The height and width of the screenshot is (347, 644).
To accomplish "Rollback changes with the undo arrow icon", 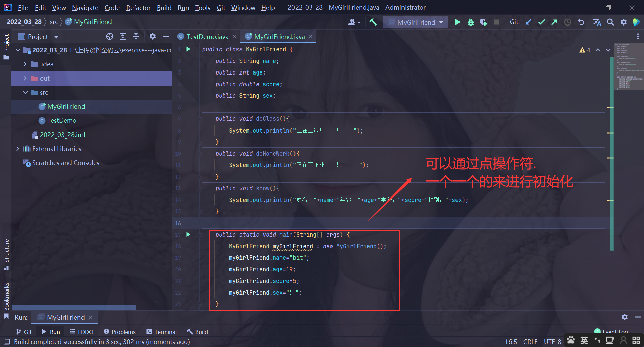I will tap(581, 22).
